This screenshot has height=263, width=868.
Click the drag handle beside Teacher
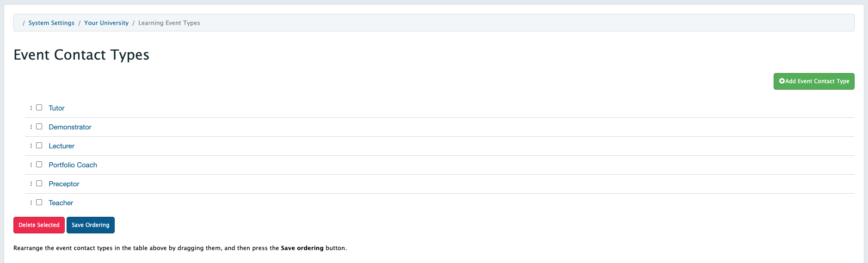(31, 203)
